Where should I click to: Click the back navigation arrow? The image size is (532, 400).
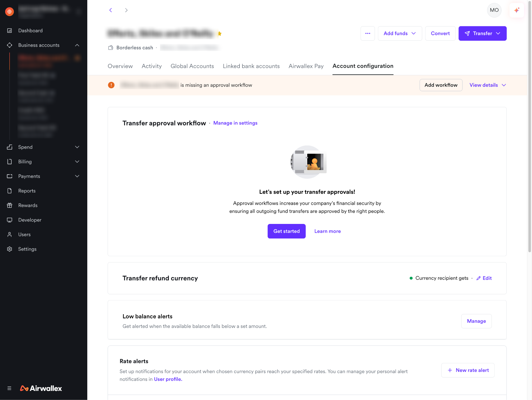pyautogui.click(x=111, y=10)
